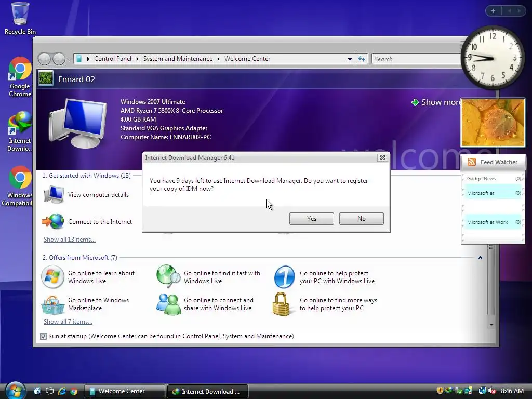
Task: Expand the arrow after System and Maintenance breadcrumb
Action: [219, 59]
